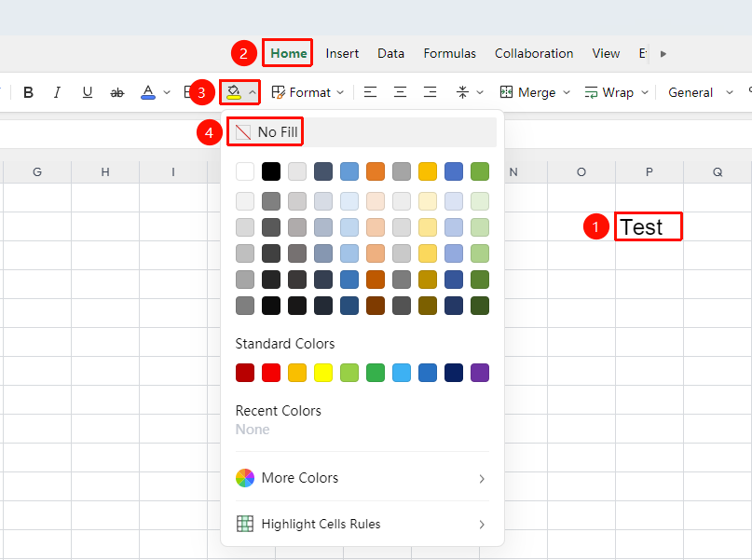
Task: Open Highlight Cells Rules submenu
Action: click(x=362, y=524)
